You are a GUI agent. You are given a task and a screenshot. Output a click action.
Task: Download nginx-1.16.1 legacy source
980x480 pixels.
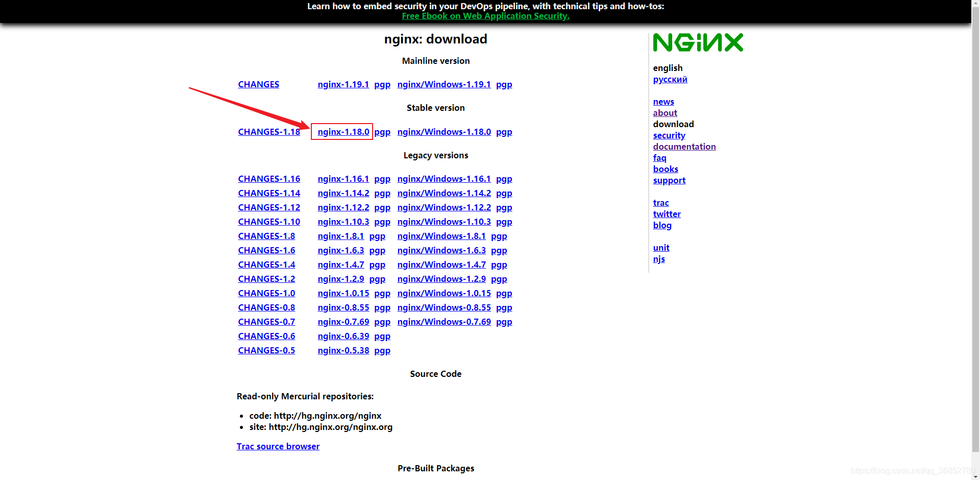pos(343,179)
